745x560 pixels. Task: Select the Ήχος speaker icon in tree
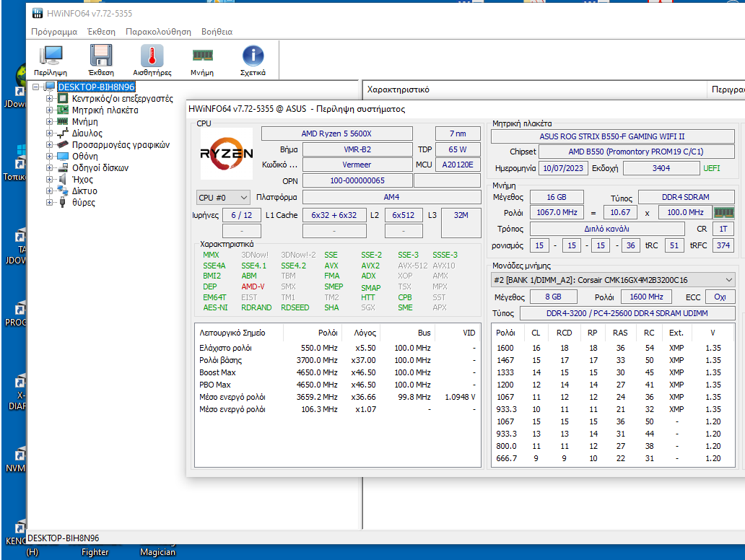[x=63, y=179]
